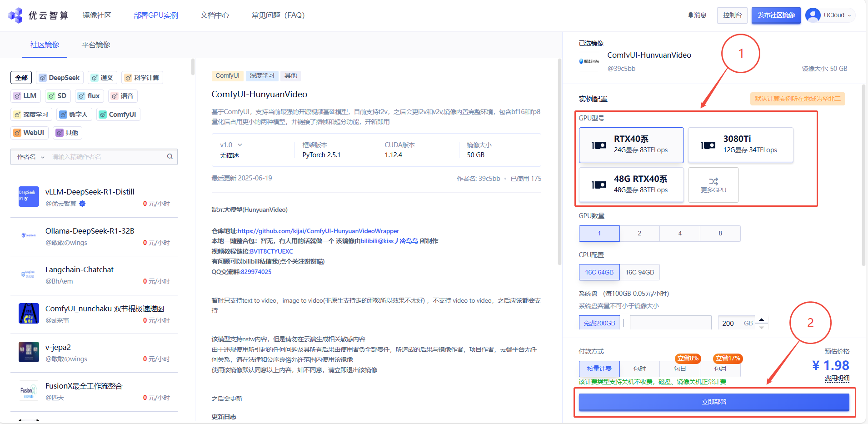Select the RTX40系 GPU card
The height and width of the screenshot is (424, 868).
pyautogui.click(x=631, y=145)
